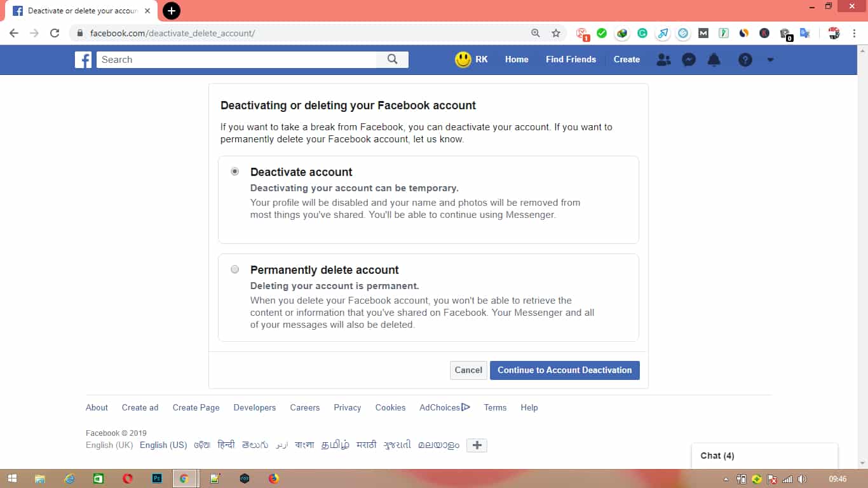The image size is (868, 488).
Task: Open the black M extension icon
Action: pyautogui.click(x=703, y=33)
